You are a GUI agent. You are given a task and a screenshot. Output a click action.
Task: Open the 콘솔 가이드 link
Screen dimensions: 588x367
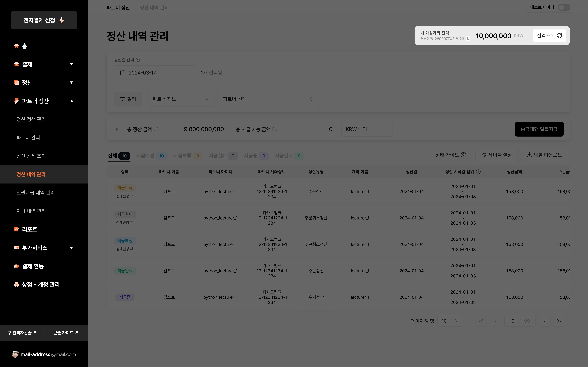(65, 333)
